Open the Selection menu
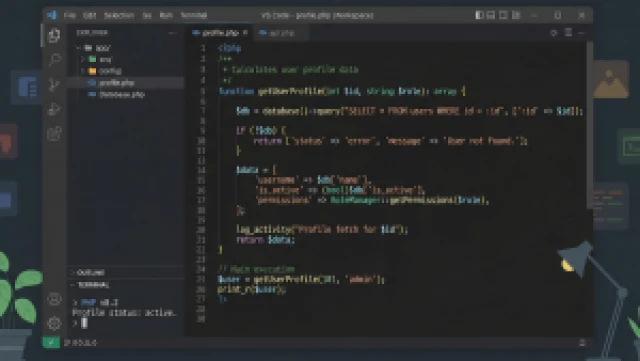This screenshot has height=361, width=640. tap(119, 16)
